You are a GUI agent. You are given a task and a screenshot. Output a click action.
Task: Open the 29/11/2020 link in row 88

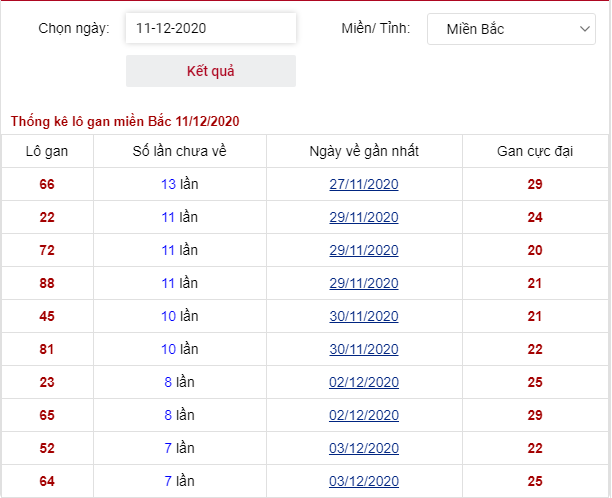click(x=364, y=283)
